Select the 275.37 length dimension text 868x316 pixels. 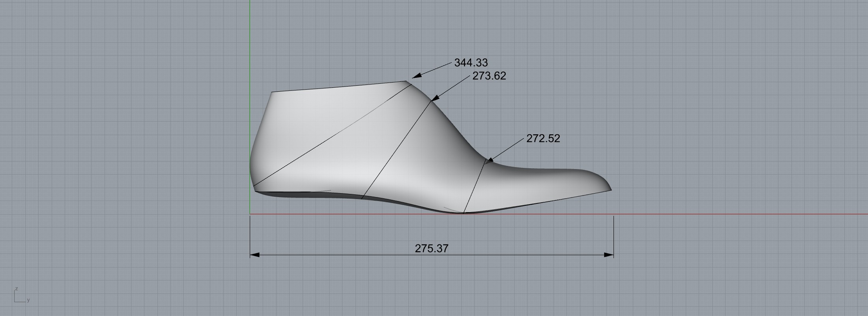432,248
